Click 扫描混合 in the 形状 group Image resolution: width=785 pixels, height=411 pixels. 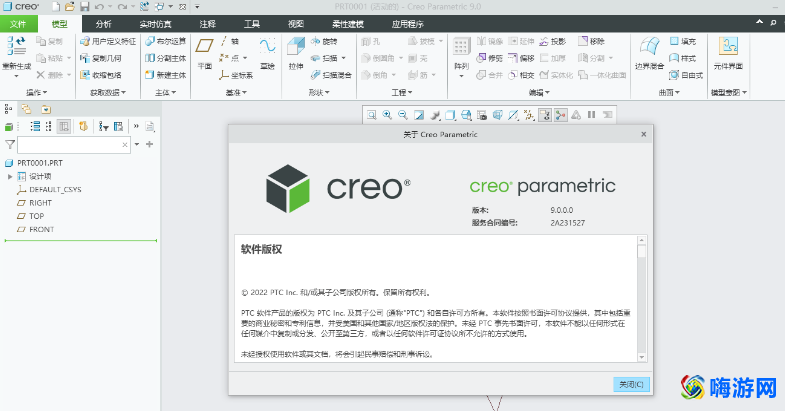(x=331, y=75)
